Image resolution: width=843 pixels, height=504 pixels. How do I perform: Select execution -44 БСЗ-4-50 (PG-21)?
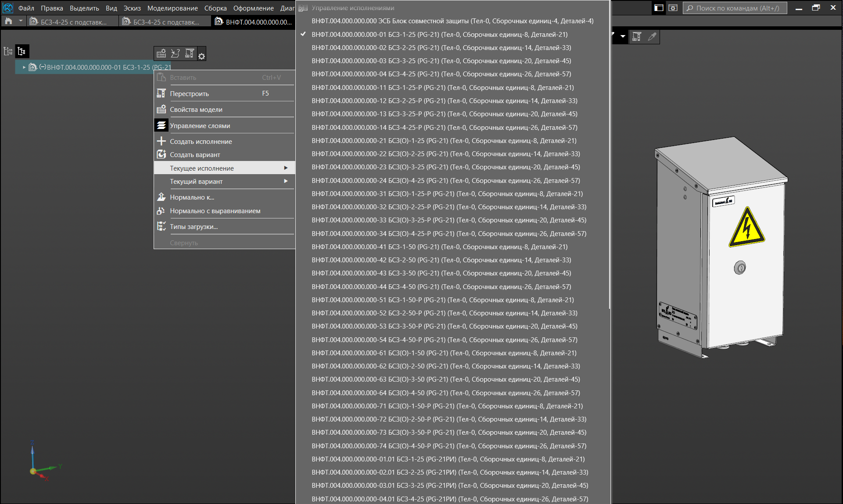(x=441, y=287)
